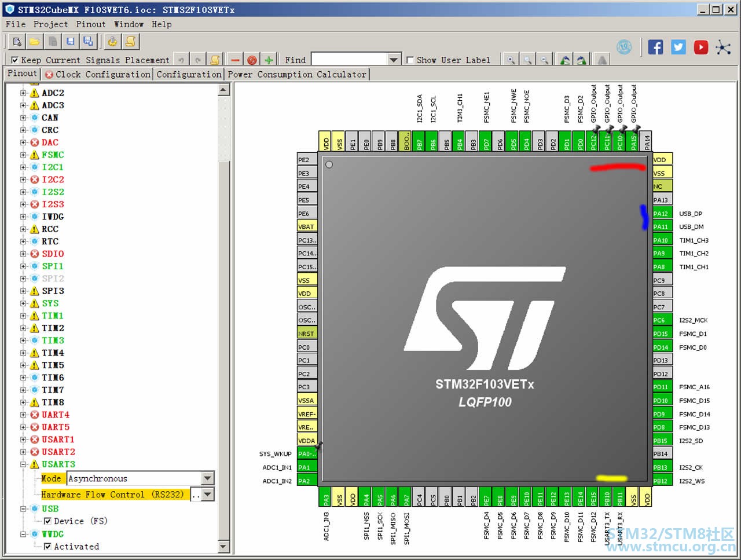Click the VBAT pin on the chip
The width and height of the screenshot is (741, 560).
point(307,226)
